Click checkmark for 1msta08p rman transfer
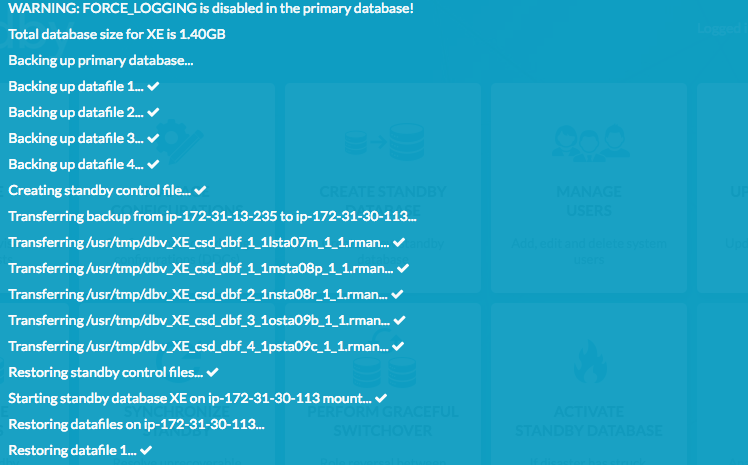The height and width of the screenshot is (465, 748). pos(403,269)
